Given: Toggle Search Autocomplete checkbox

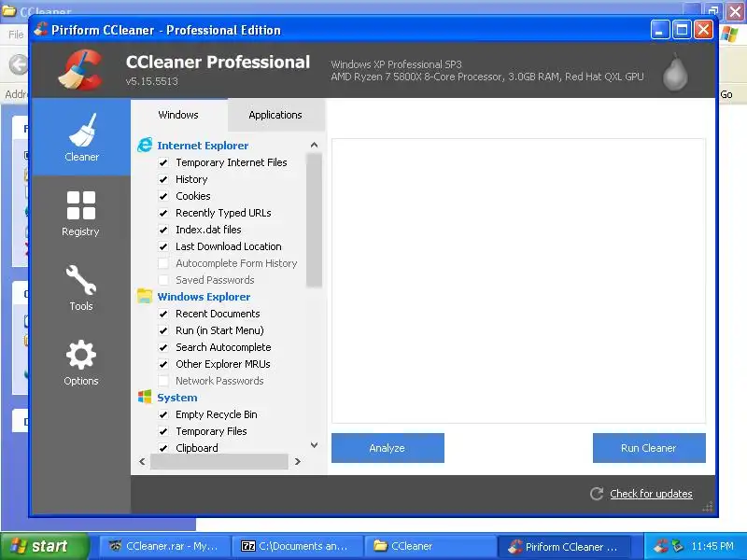Looking at the screenshot, I should 163,347.
